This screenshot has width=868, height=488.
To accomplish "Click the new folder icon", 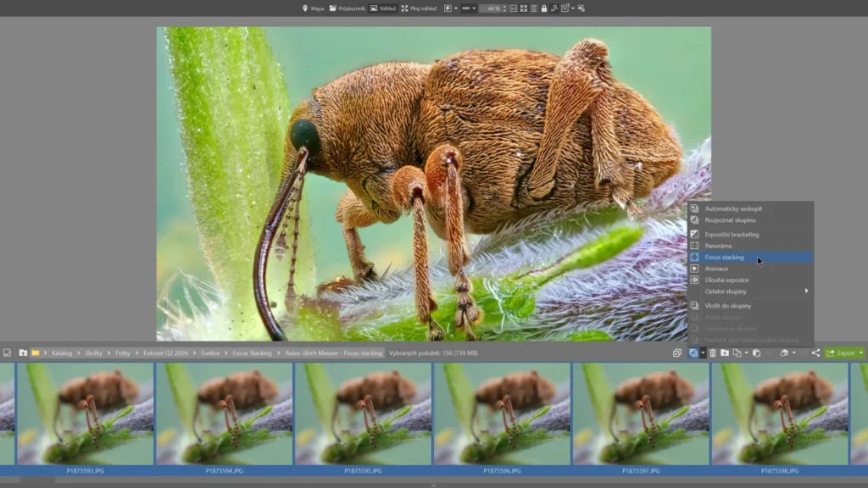I will (x=725, y=353).
